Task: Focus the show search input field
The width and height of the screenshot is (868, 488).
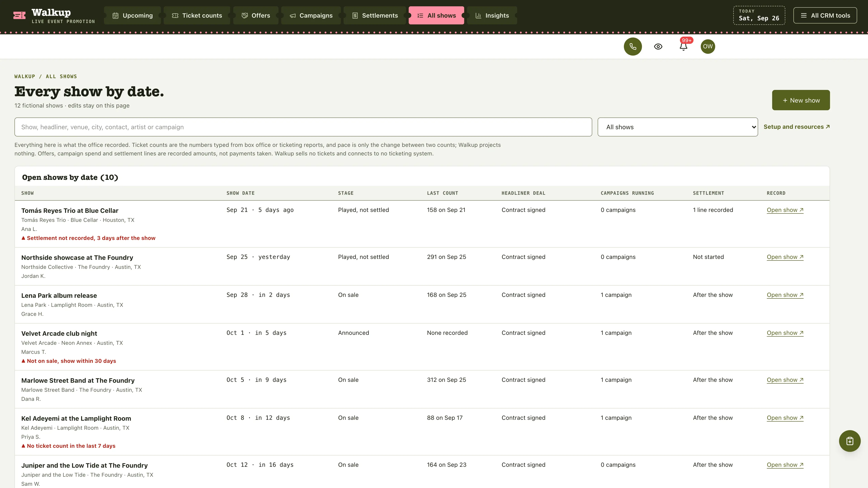Action: 303,127
